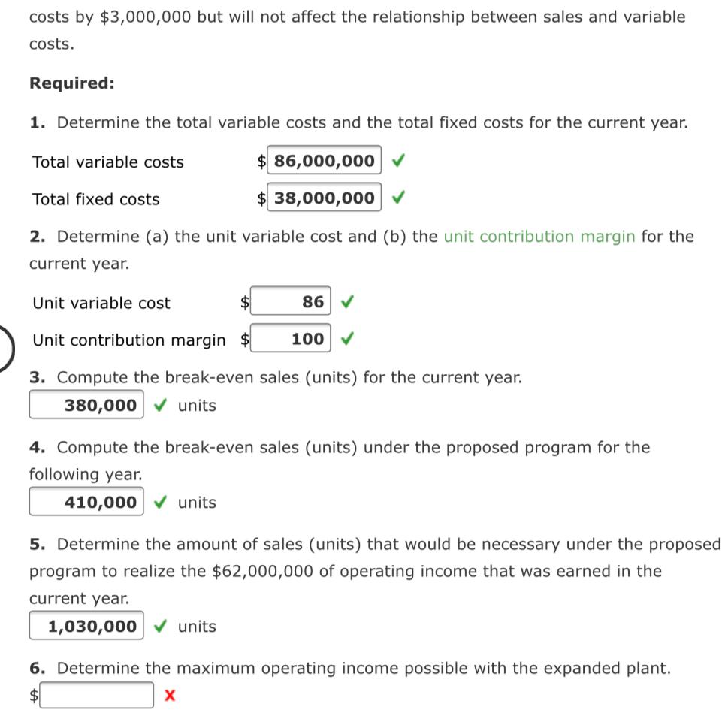Click the checkmark beside 86,000,000 variable costs
The image size is (725, 728).
(x=398, y=160)
